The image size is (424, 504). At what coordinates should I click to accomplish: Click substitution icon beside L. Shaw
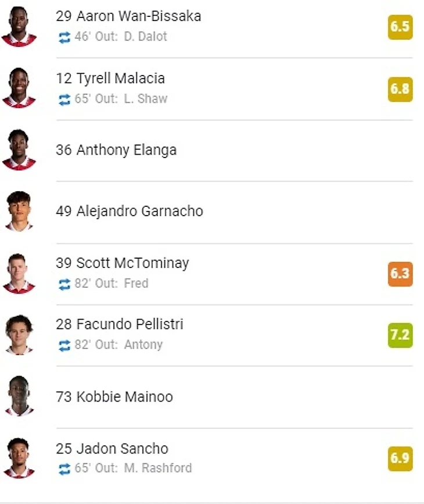click(64, 99)
